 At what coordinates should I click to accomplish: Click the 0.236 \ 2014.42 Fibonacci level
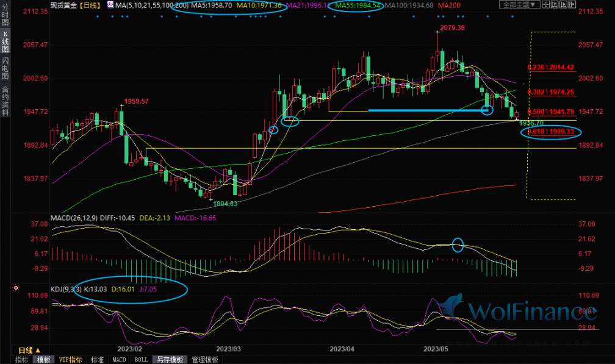coord(551,68)
